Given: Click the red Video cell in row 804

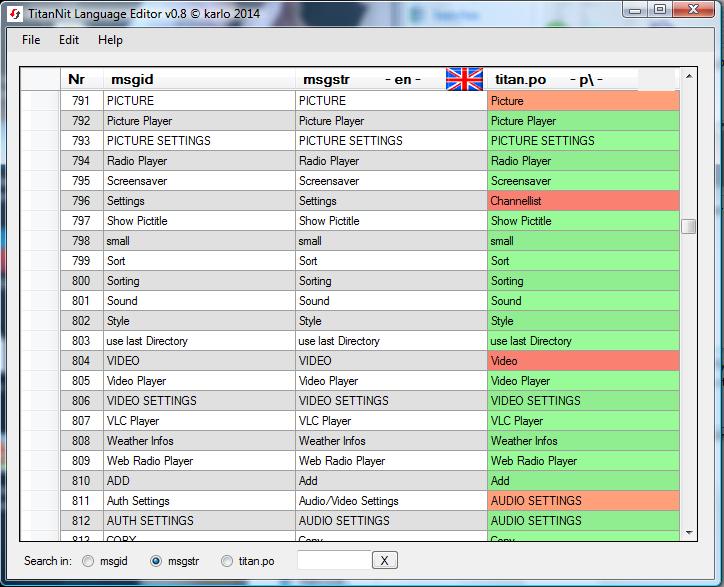Looking at the screenshot, I should coord(583,361).
